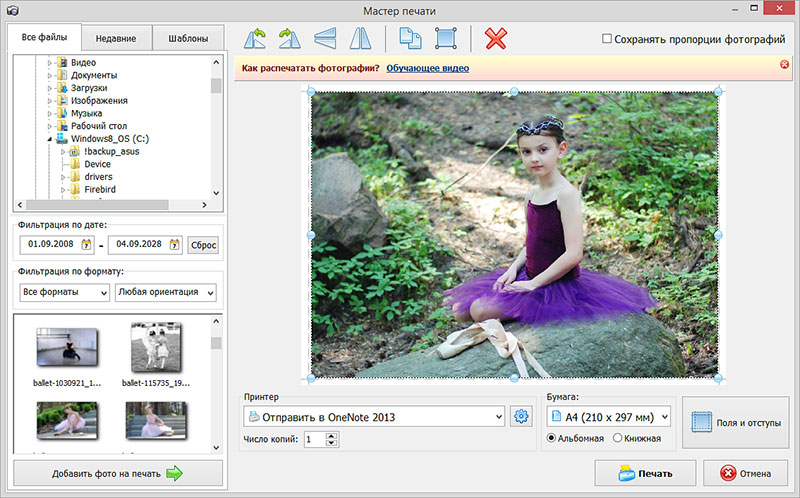Switch to the 'Шаблоны' tab
This screenshot has height=498, width=800.
(188, 39)
